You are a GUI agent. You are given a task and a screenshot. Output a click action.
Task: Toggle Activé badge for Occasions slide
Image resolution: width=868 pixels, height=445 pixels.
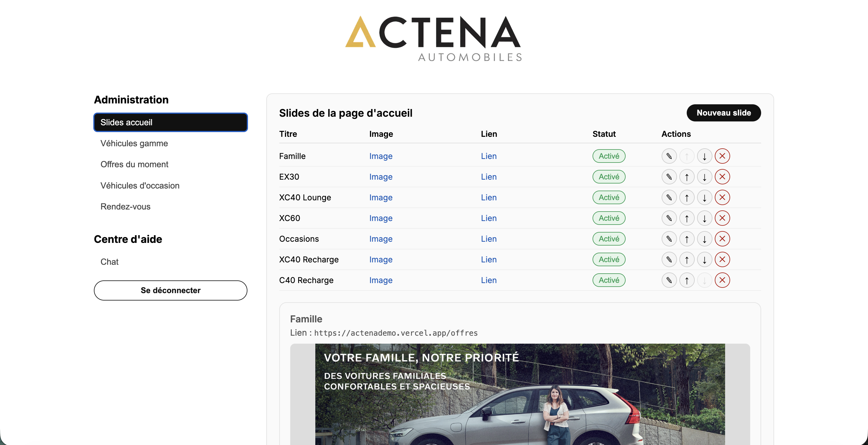pyautogui.click(x=608, y=239)
